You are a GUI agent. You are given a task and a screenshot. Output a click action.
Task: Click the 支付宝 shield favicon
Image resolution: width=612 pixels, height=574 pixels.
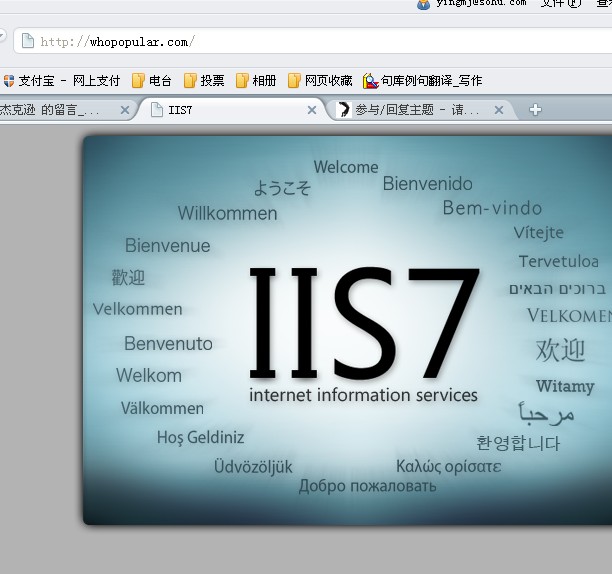[9, 81]
